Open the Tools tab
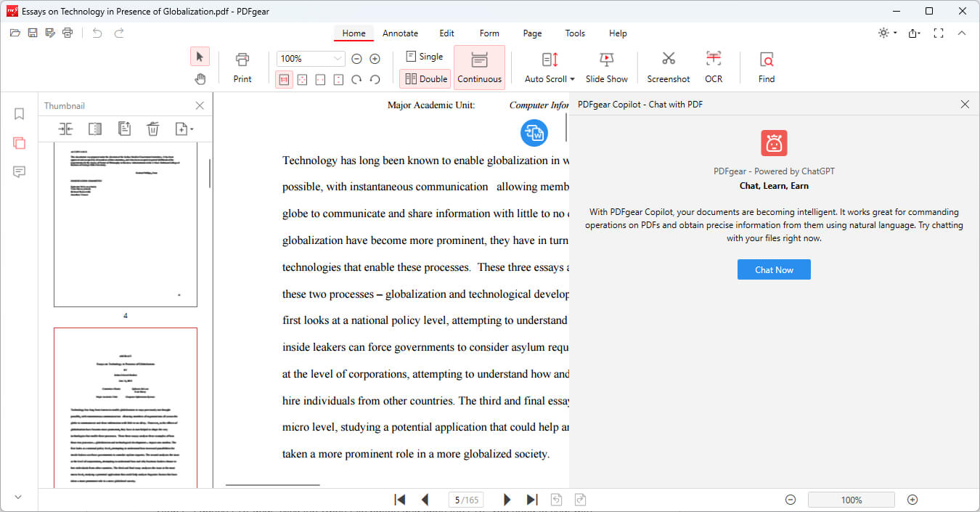Screen dimensions: 980x512 pyautogui.click(x=575, y=33)
